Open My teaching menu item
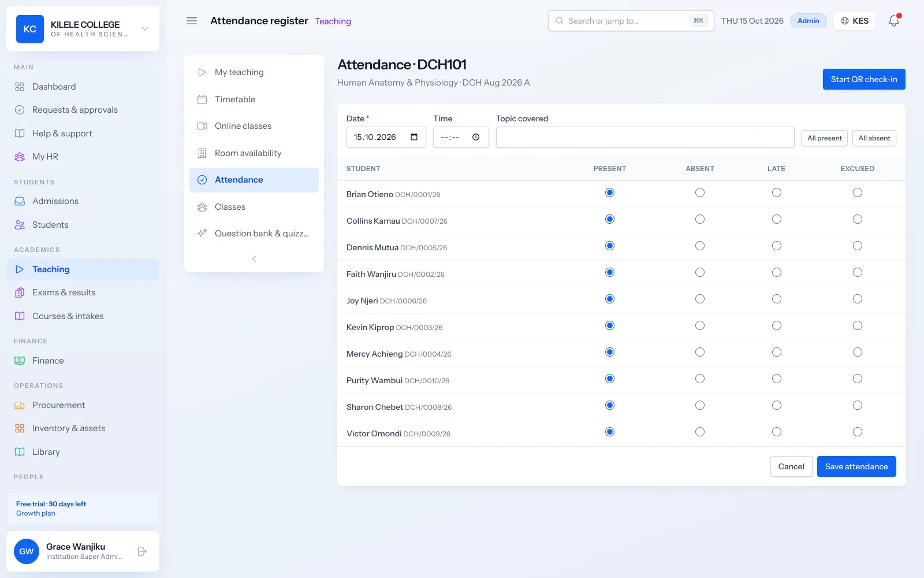The width and height of the screenshot is (924, 578). point(254,72)
